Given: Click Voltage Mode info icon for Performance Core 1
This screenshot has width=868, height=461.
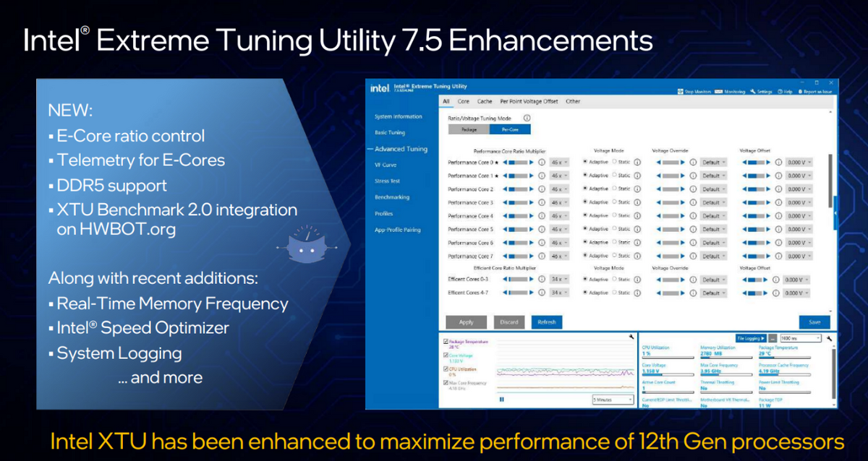Looking at the screenshot, I should [637, 176].
